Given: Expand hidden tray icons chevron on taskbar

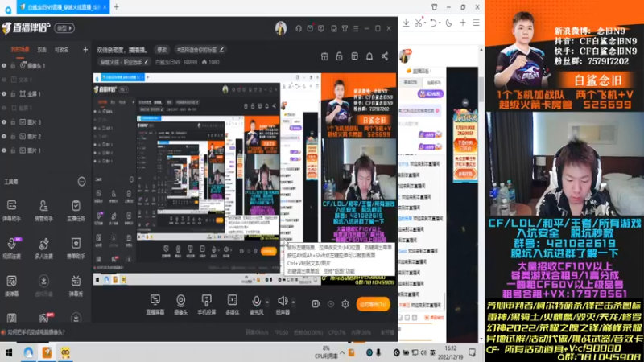Looking at the screenshot, I should tap(342, 352).
